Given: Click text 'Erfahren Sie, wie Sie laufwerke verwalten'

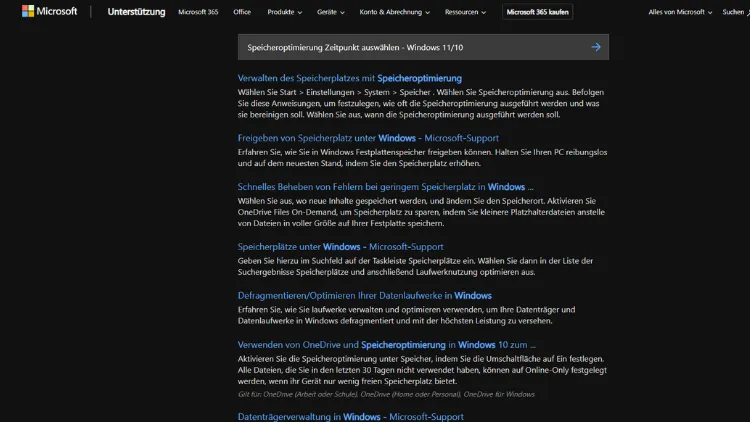Looking at the screenshot, I should (x=407, y=315).
